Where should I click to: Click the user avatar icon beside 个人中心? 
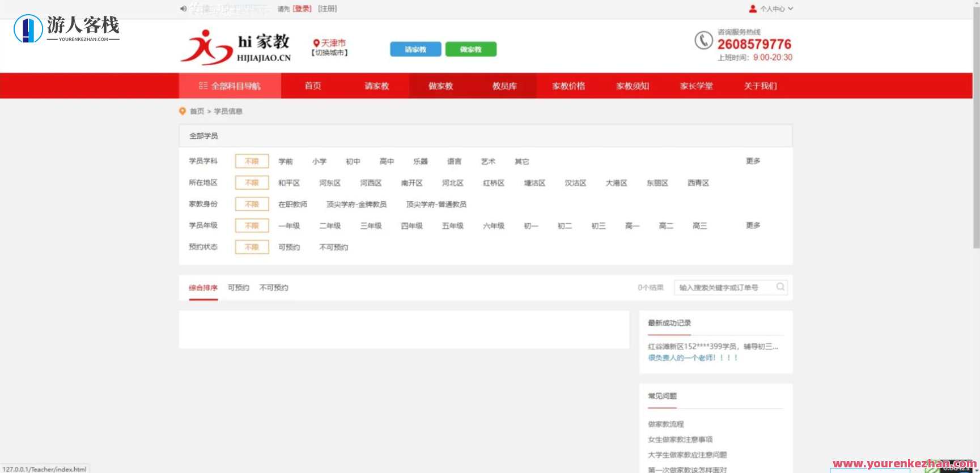753,8
